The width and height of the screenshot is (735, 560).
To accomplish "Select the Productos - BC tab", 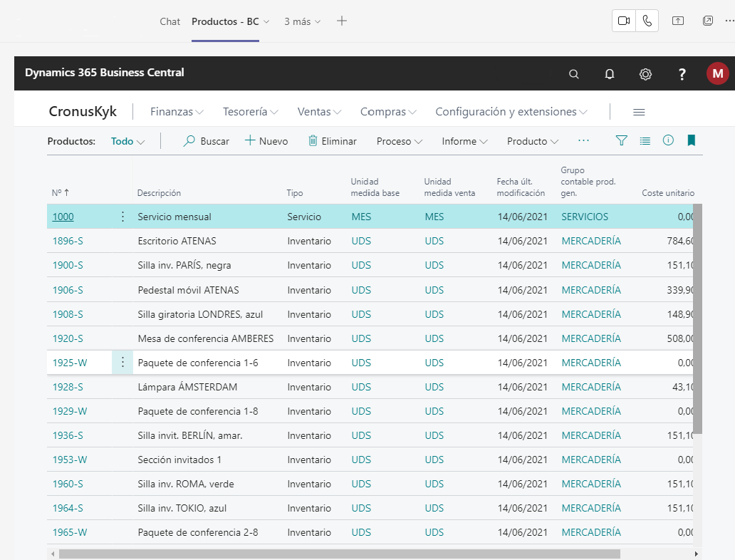I will 226,21.
